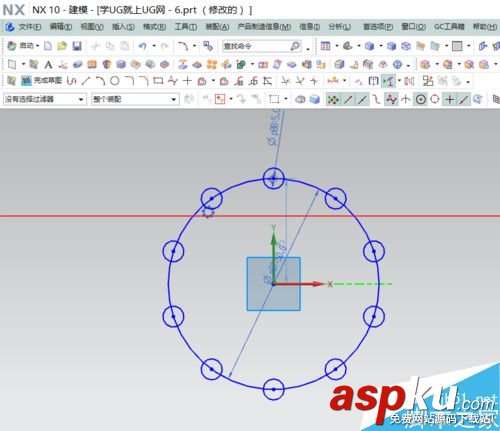Open the selection filter dropdown
This screenshot has width=500, height=431.
[x=45, y=99]
